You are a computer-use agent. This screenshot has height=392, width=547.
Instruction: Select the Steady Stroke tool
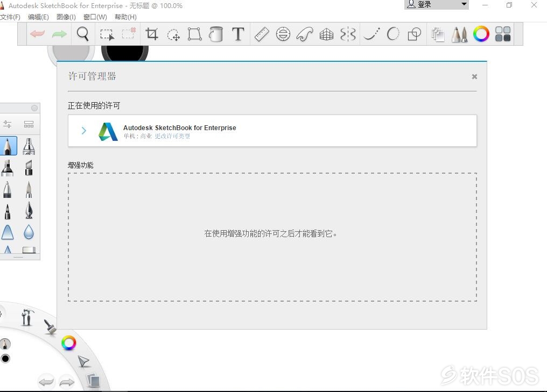[371, 34]
